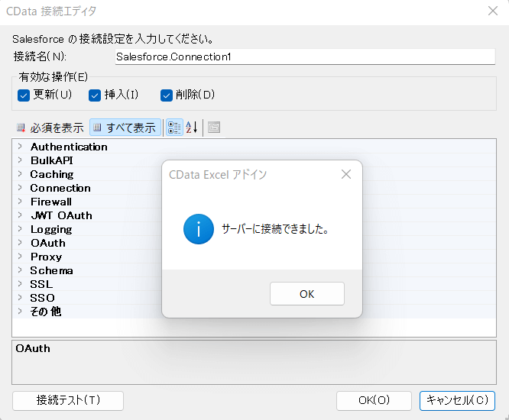Click OK in the connection success dialog
Screen dimensions: 509x420
[x=307, y=294]
